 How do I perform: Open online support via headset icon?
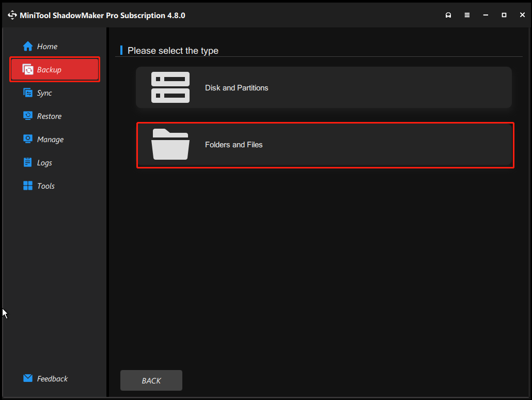tap(448, 15)
